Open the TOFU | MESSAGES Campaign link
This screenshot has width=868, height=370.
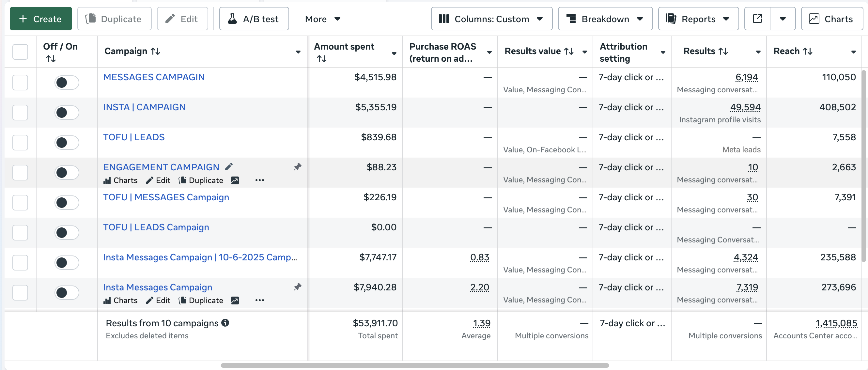tap(166, 197)
